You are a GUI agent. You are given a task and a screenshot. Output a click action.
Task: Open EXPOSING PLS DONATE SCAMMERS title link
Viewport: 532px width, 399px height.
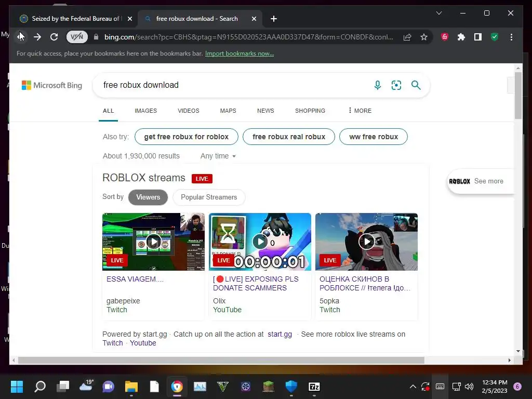pyautogui.click(x=256, y=283)
